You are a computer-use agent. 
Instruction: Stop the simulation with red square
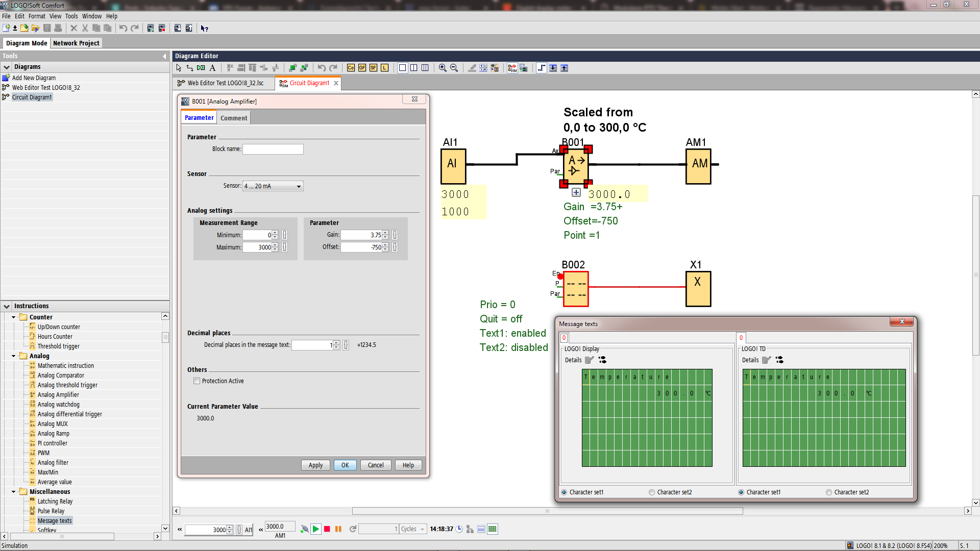[x=327, y=529]
